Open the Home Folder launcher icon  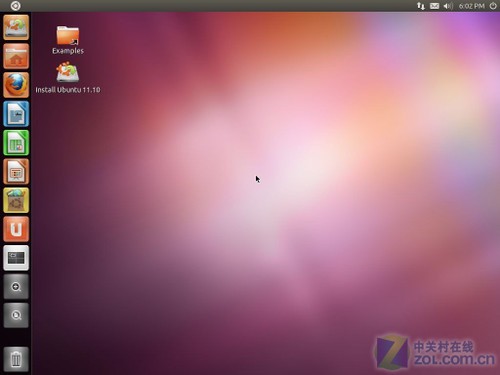click(x=16, y=56)
